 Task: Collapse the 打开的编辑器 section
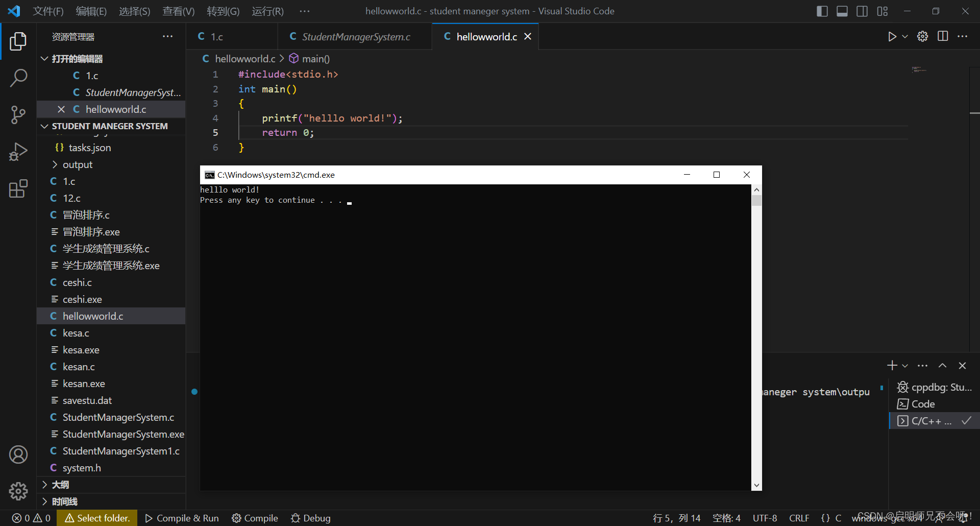[44, 58]
